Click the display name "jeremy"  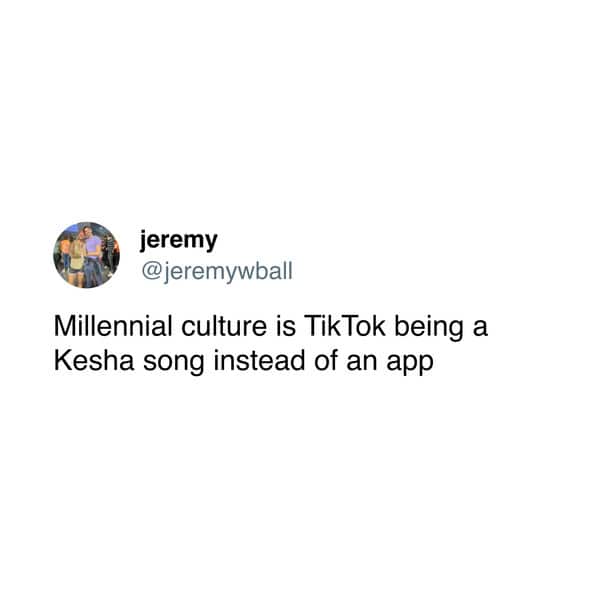click(178, 240)
